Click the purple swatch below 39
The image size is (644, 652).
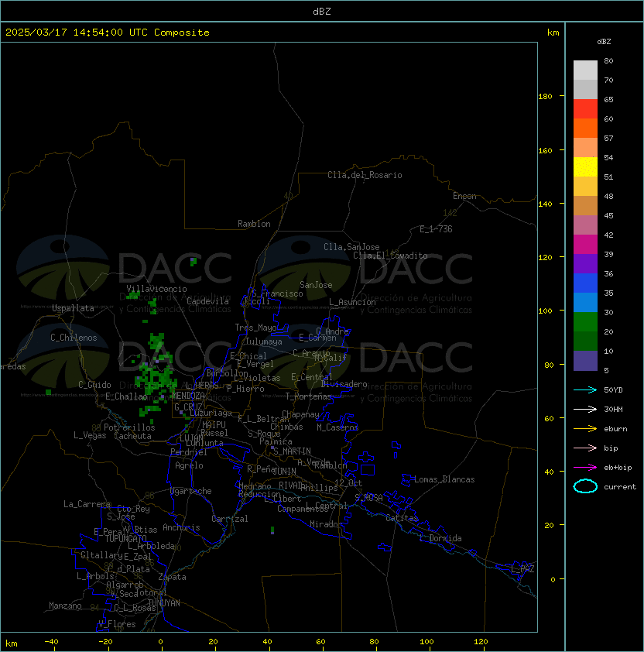[x=585, y=263]
